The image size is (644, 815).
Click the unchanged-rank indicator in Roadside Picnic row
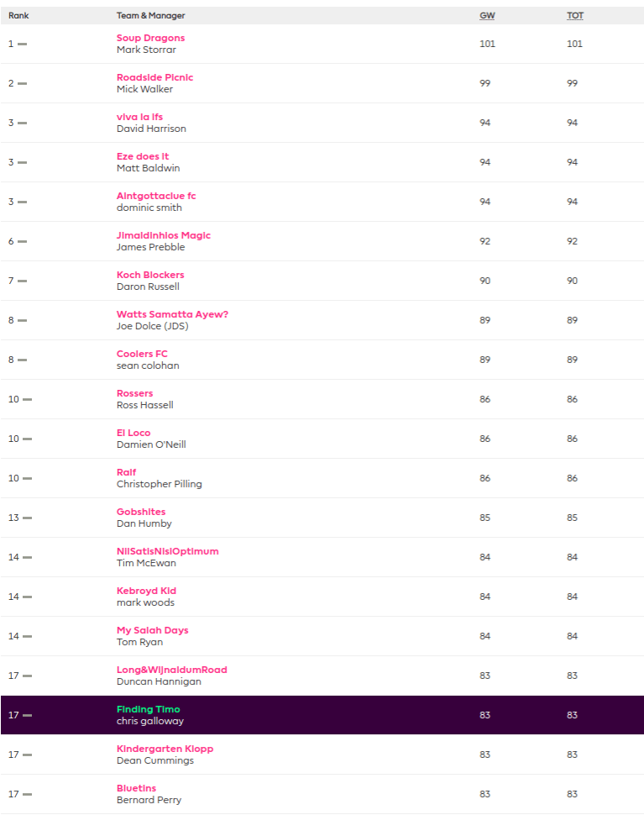point(22,83)
